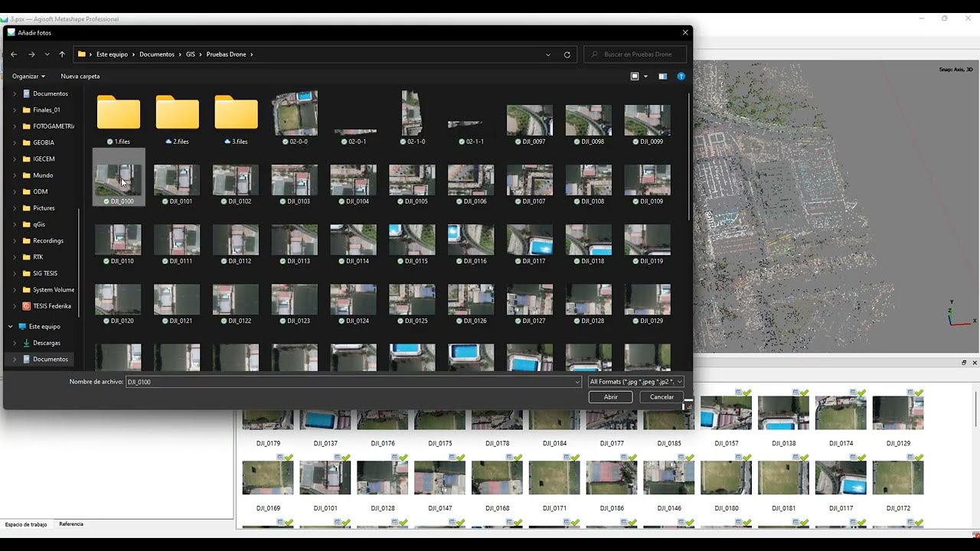
Task: Go forward in the Añadir fotos dialog
Action: [31, 54]
